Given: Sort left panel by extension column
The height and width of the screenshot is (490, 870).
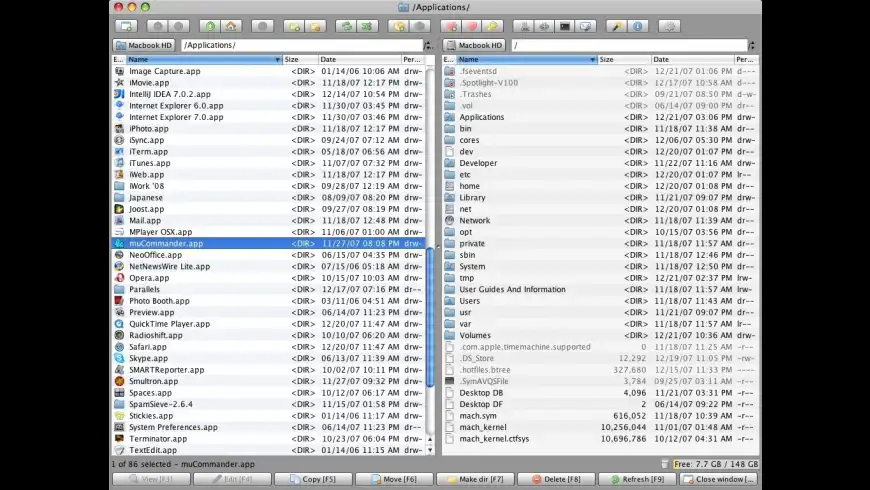Looking at the screenshot, I should [x=119, y=59].
